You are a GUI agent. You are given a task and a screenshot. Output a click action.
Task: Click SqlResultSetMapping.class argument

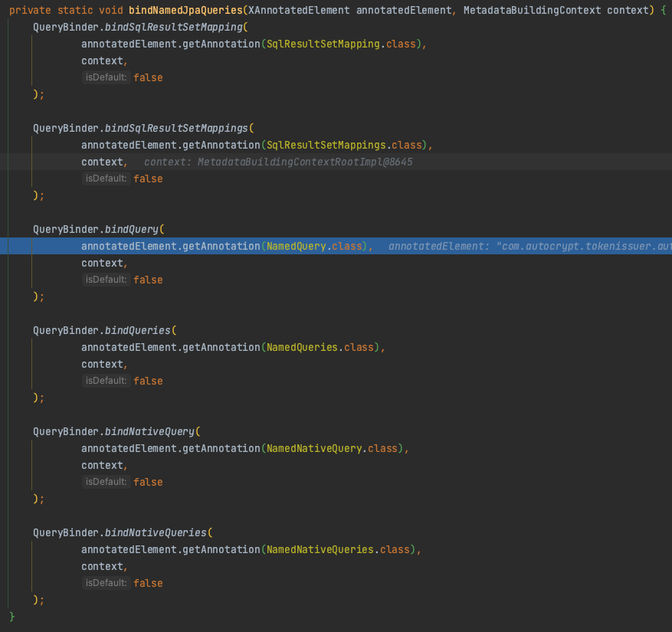(341, 44)
